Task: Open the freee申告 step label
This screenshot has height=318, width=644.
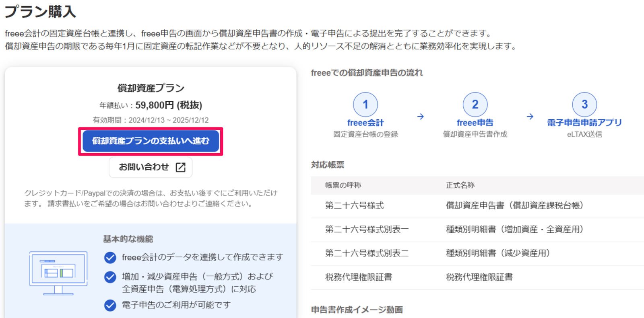Action: (475, 123)
